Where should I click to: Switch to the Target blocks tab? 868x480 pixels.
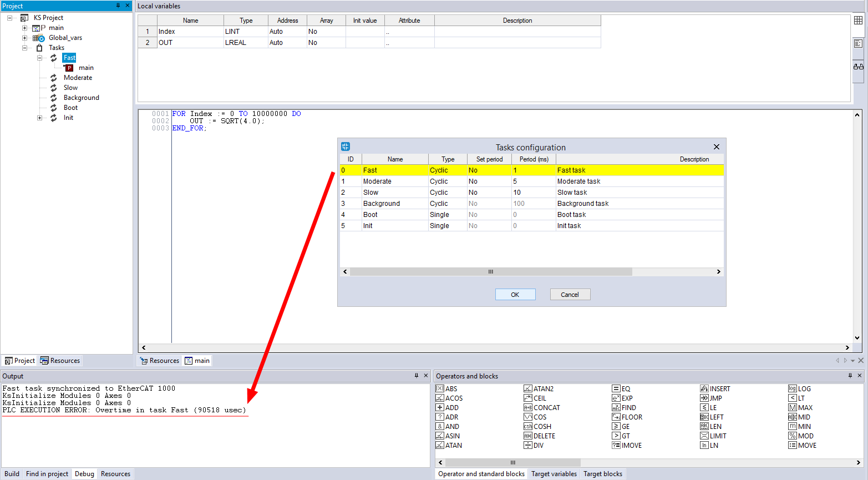pos(603,474)
